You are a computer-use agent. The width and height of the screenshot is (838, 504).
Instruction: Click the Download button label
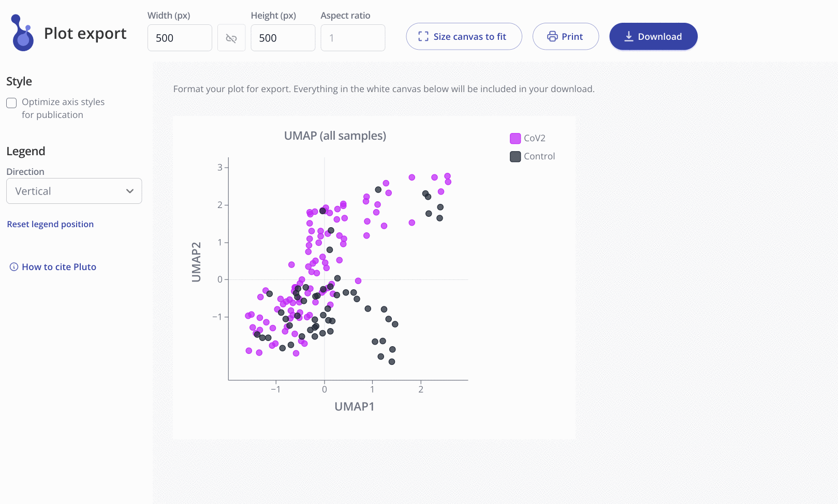click(x=659, y=37)
